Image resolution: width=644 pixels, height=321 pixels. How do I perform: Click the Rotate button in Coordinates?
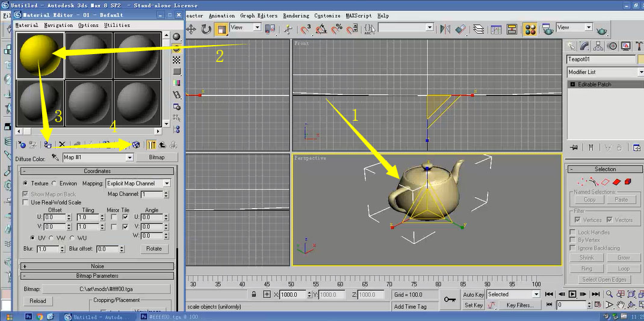[154, 248]
